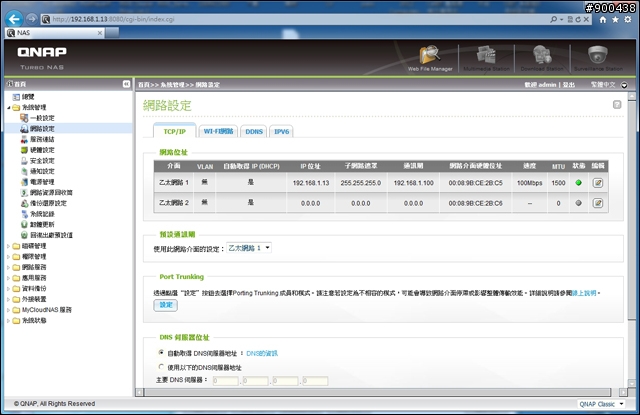The width and height of the screenshot is (640, 415).
Task: Edit the 乙太網路 2 interface row
Action: 598,203
